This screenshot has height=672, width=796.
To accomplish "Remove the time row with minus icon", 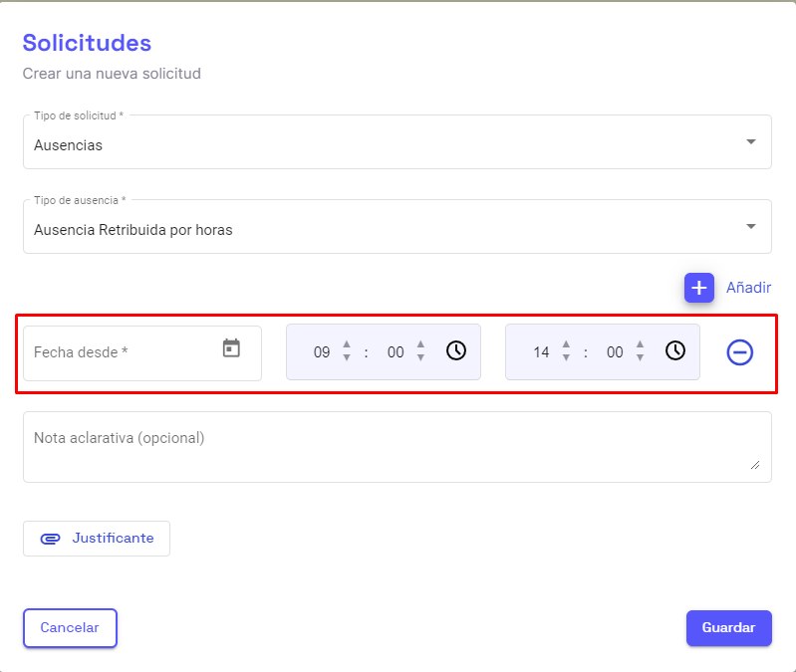I will (x=739, y=352).
